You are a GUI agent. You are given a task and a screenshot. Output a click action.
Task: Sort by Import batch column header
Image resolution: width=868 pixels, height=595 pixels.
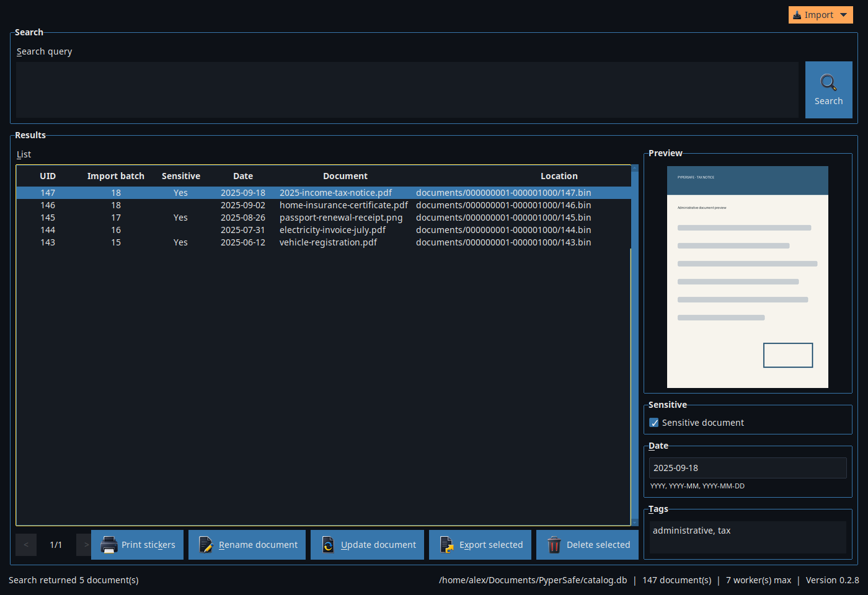116,176
